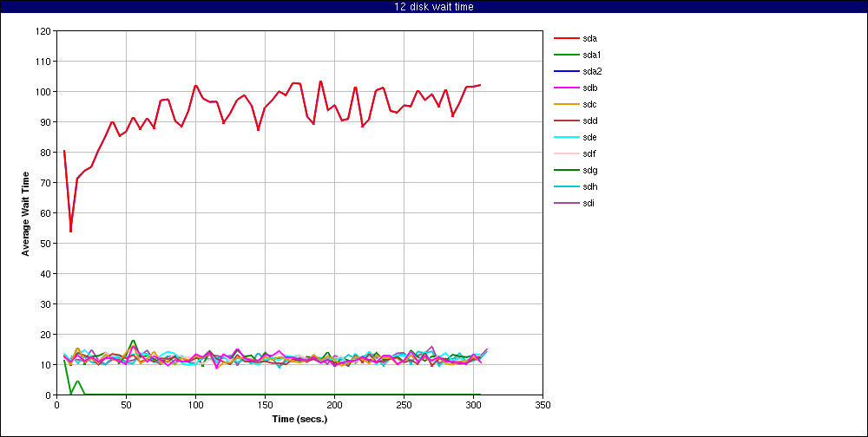
Task: Click the orange sdc legend line swatch
Action: 566,104
